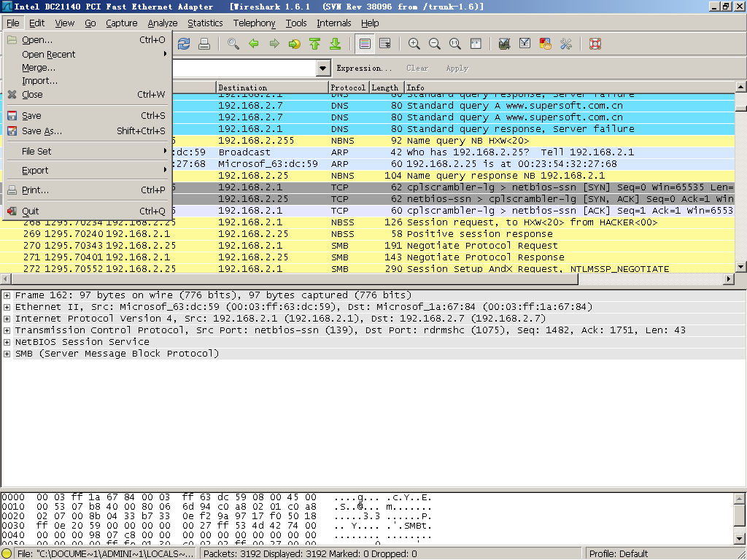Screen dimensions: 747x560
Task: Click hex pane scrollbar up arrow
Action: [740, 499]
